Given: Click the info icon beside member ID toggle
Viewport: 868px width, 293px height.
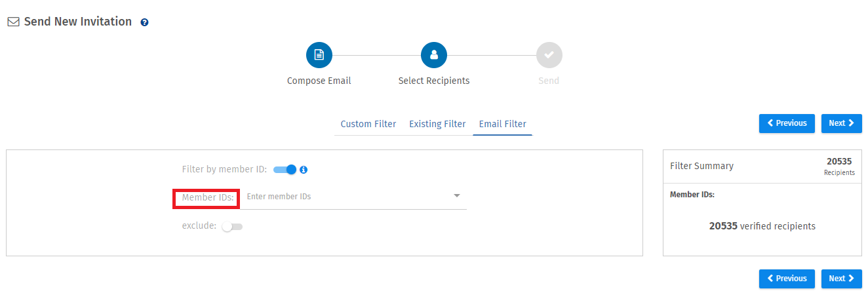Looking at the screenshot, I should pyautogui.click(x=304, y=170).
